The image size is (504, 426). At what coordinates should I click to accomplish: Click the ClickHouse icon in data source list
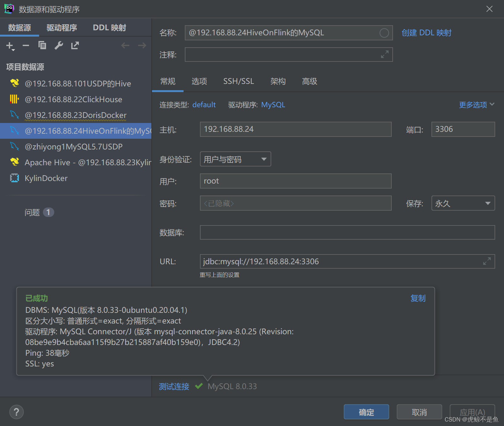pos(15,99)
